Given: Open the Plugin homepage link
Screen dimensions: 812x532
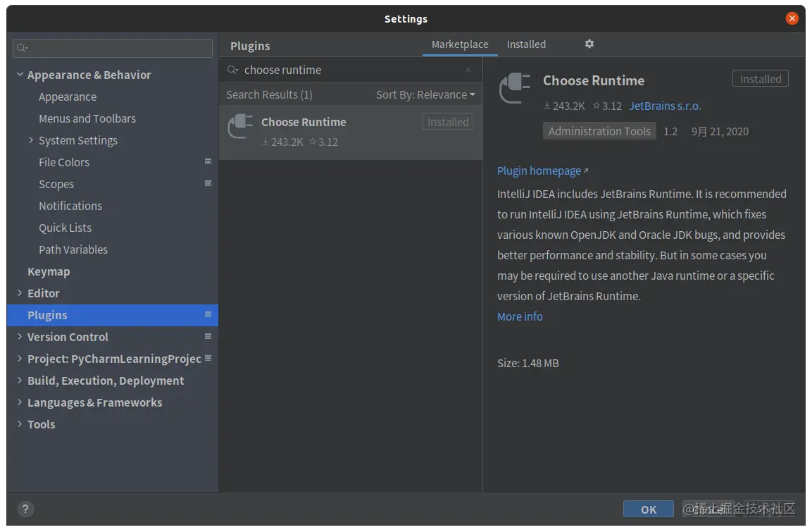Looking at the screenshot, I should (539, 171).
